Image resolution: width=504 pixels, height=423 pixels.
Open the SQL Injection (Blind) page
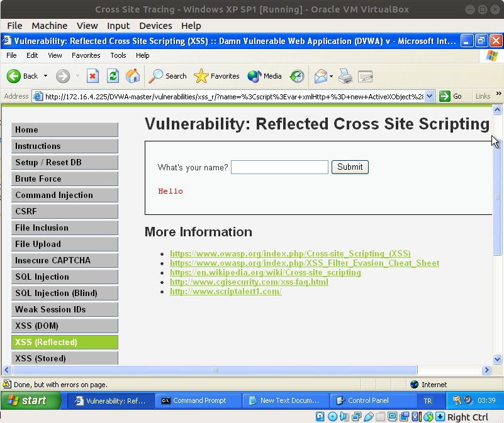pyautogui.click(x=65, y=293)
